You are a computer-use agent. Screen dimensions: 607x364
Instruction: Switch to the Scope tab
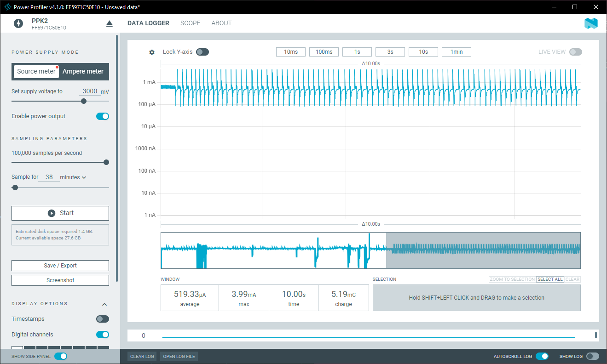[x=190, y=23]
